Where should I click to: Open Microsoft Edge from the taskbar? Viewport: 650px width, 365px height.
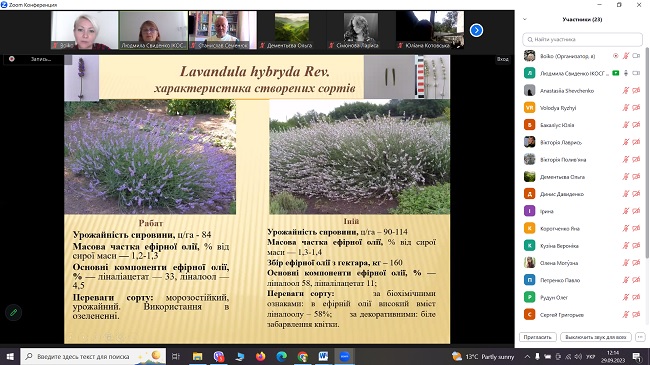(281, 356)
